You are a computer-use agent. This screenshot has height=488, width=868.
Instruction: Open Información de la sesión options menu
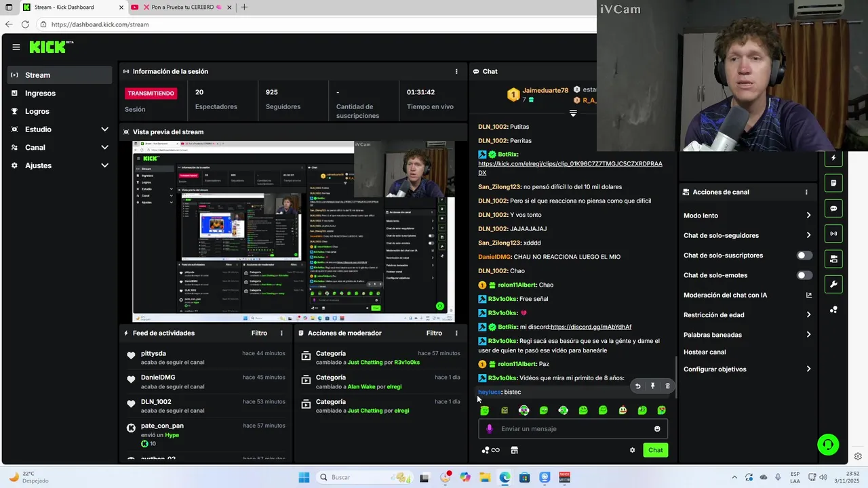456,71
